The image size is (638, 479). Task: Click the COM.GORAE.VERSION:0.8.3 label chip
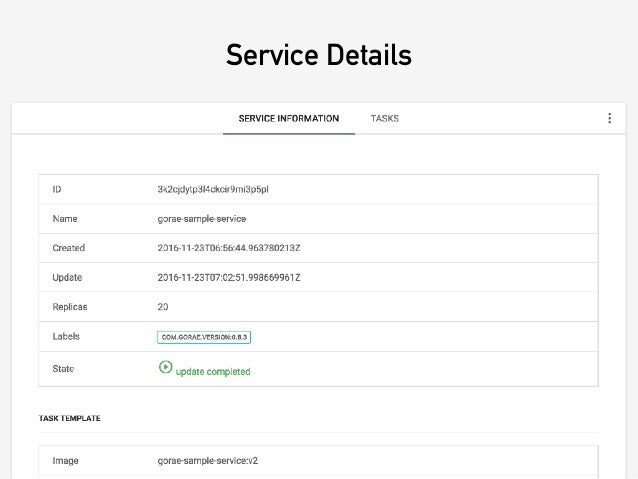point(204,337)
